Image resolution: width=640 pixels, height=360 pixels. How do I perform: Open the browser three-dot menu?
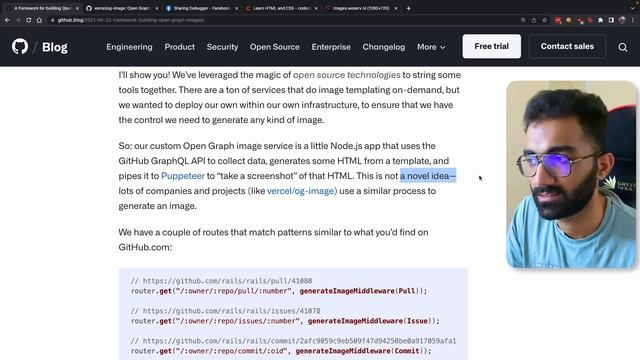click(633, 20)
